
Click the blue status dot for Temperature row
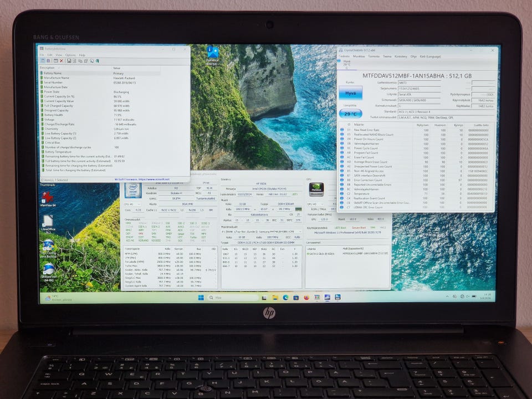point(342,194)
